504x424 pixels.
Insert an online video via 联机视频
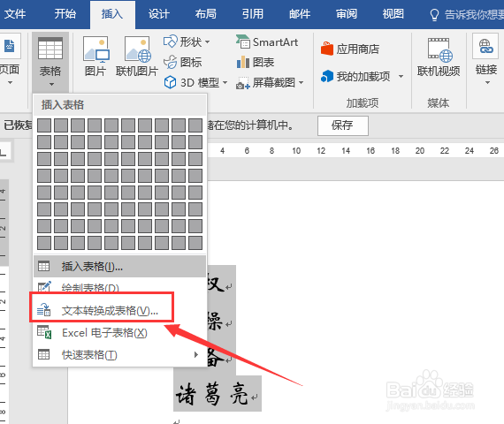(439, 57)
